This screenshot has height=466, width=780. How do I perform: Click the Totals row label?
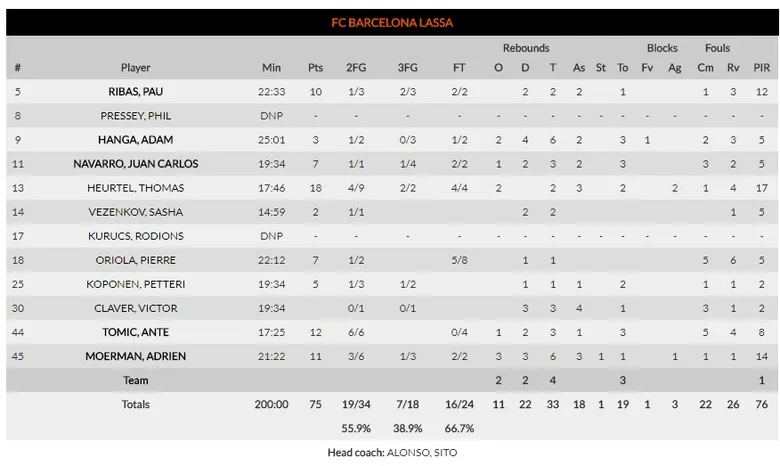click(x=136, y=404)
